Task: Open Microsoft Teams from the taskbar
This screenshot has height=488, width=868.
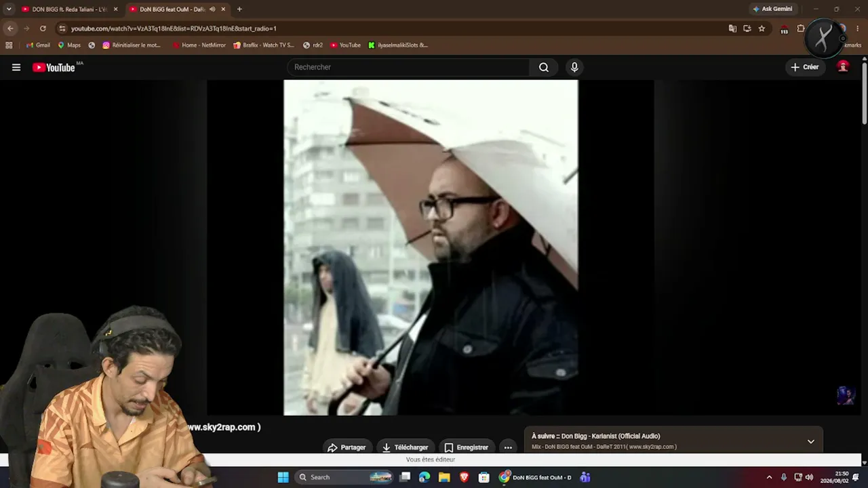Action: coord(585,477)
